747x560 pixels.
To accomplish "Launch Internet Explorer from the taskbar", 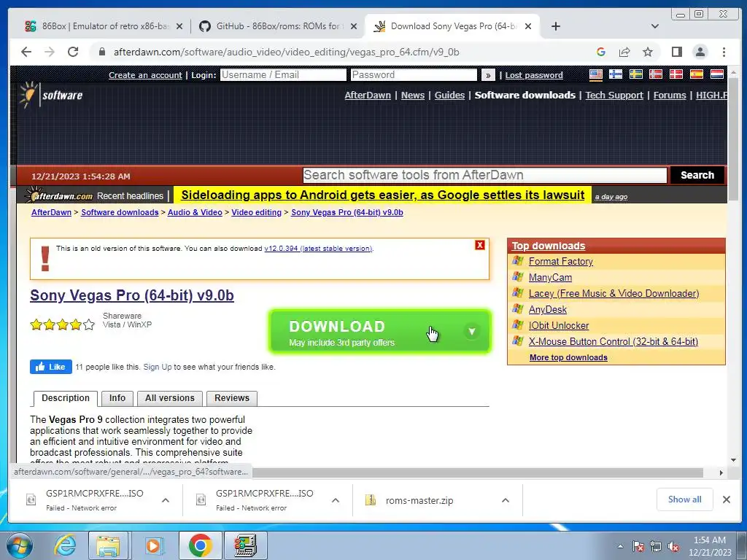I will tap(65, 545).
